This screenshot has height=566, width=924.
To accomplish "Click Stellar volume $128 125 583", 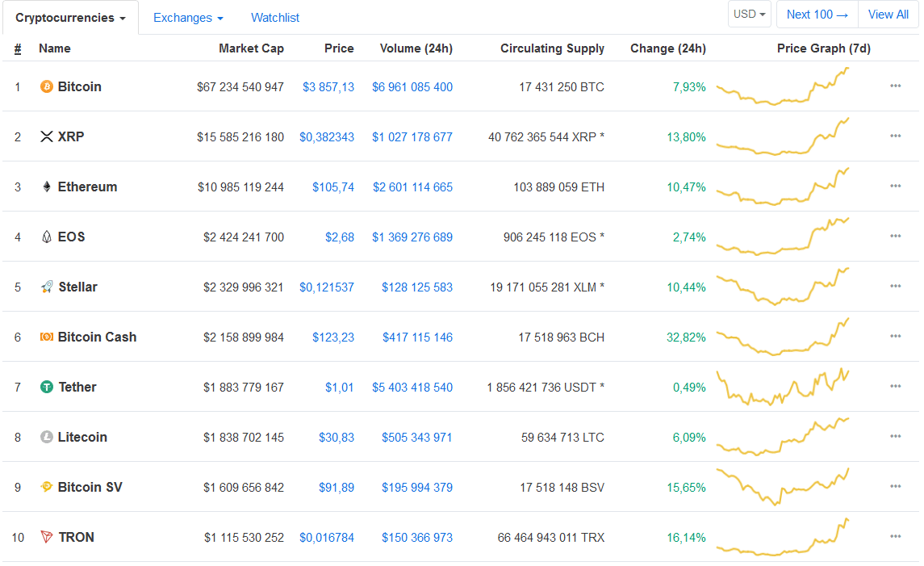I will coord(417,287).
